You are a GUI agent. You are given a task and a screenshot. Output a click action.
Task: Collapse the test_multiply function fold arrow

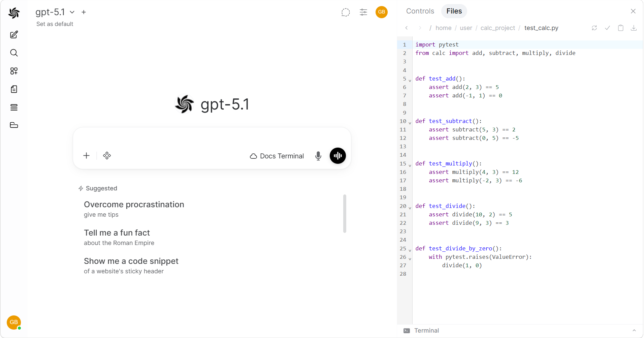click(x=410, y=165)
